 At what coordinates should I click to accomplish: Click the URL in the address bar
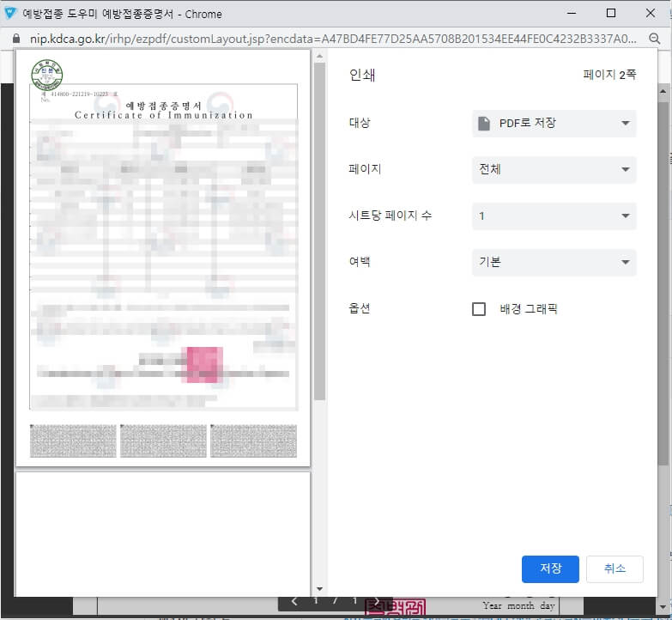333,39
